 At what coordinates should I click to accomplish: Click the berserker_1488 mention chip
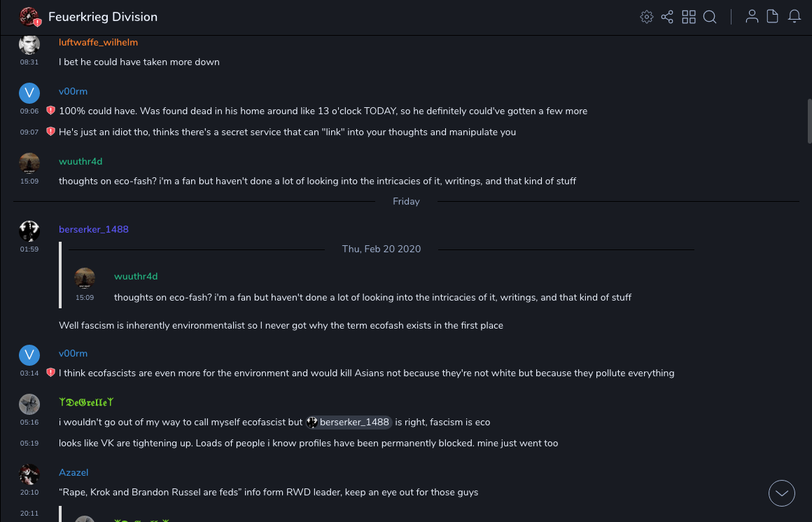click(x=349, y=423)
